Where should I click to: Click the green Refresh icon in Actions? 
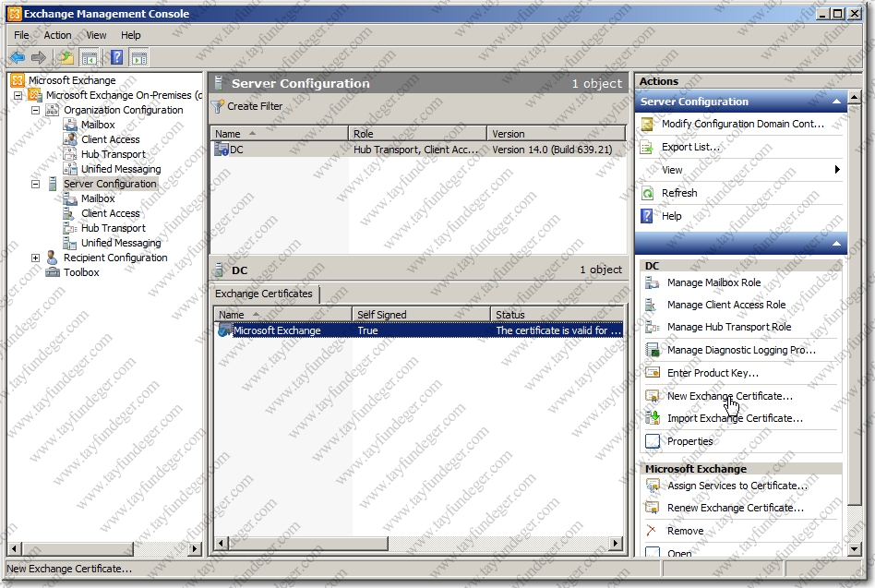pyautogui.click(x=647, y=193)
